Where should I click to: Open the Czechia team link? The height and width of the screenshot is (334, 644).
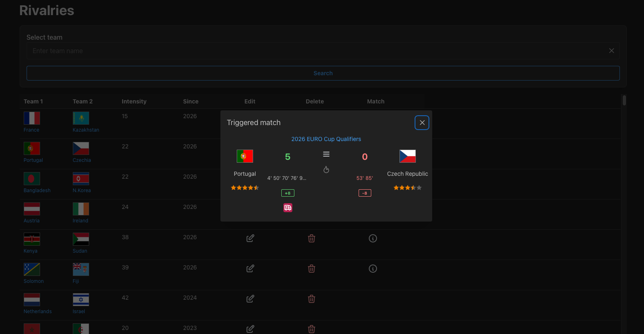pos(82,160)
